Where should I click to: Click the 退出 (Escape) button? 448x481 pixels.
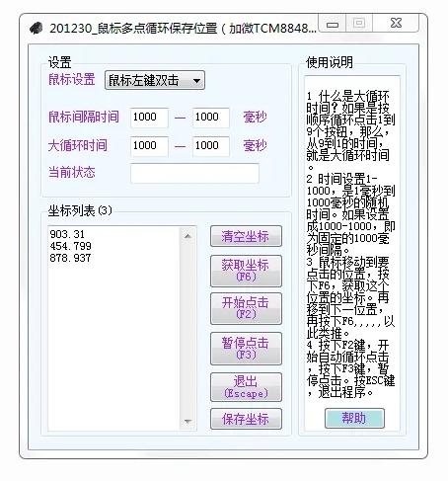[246, 387]
